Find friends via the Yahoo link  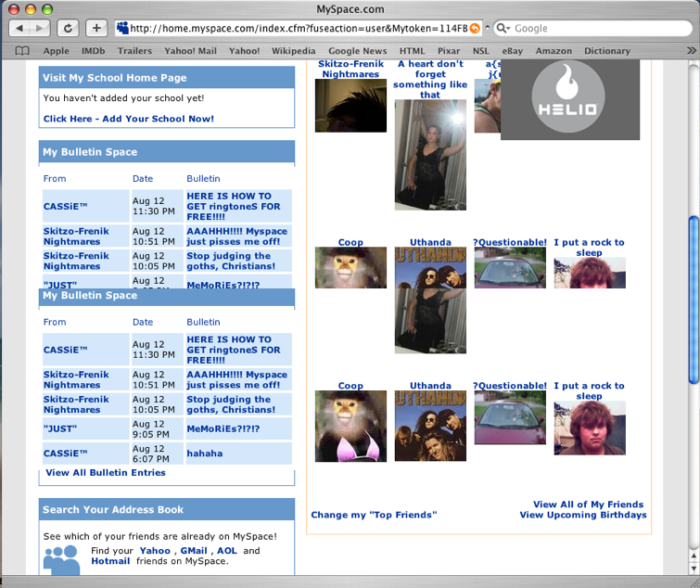[x=155, y=551]
